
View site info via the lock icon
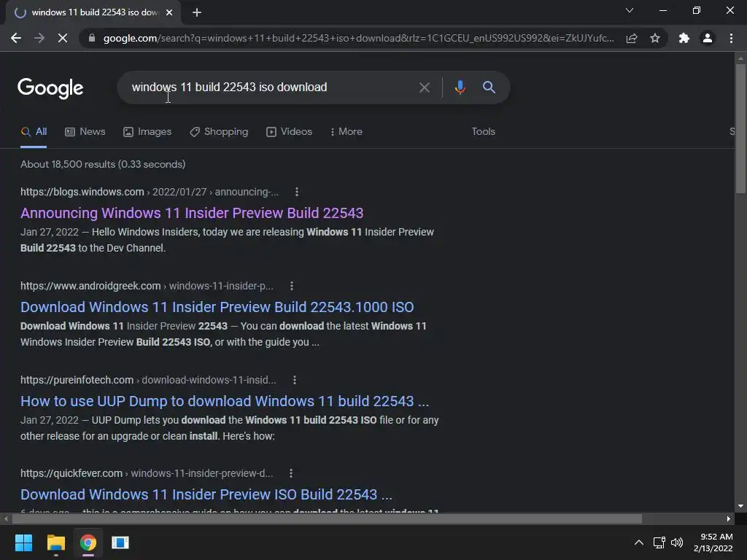click(x=92, y=38)
